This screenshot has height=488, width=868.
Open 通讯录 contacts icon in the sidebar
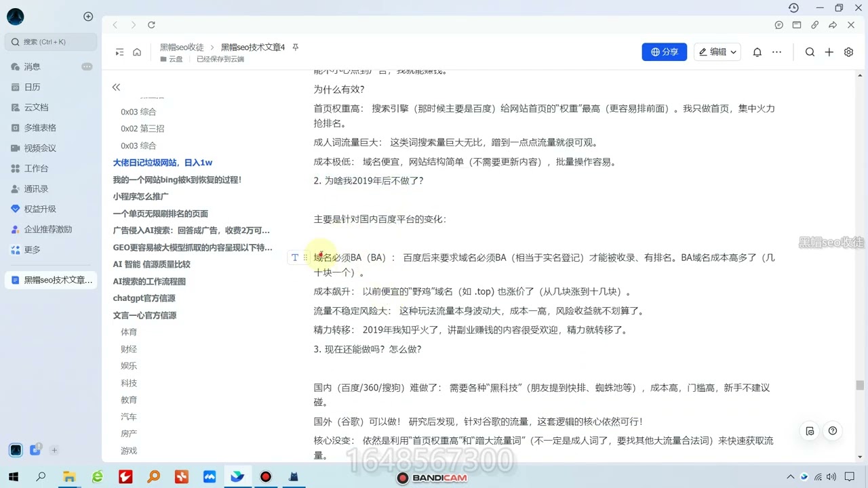(16, 188)
